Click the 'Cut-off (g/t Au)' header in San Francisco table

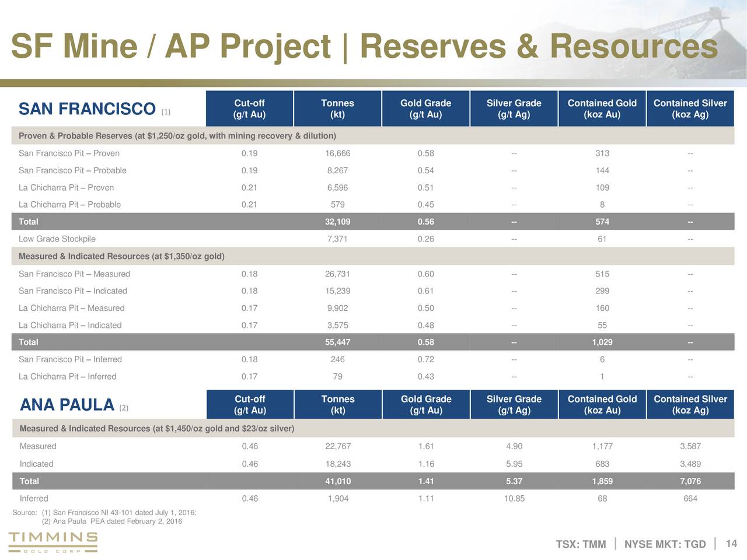click(x=249, y=108)
